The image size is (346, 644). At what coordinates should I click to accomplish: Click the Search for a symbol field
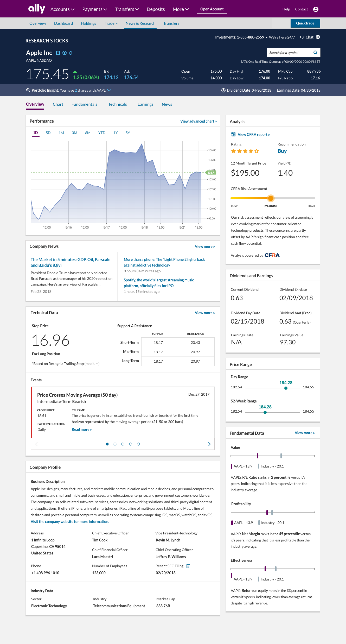289,53
